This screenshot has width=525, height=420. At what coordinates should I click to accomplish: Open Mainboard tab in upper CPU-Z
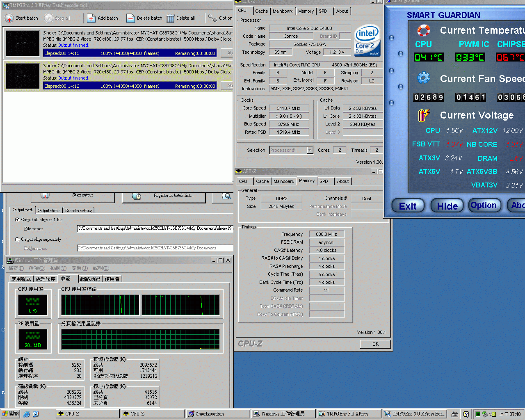[283, 11]
